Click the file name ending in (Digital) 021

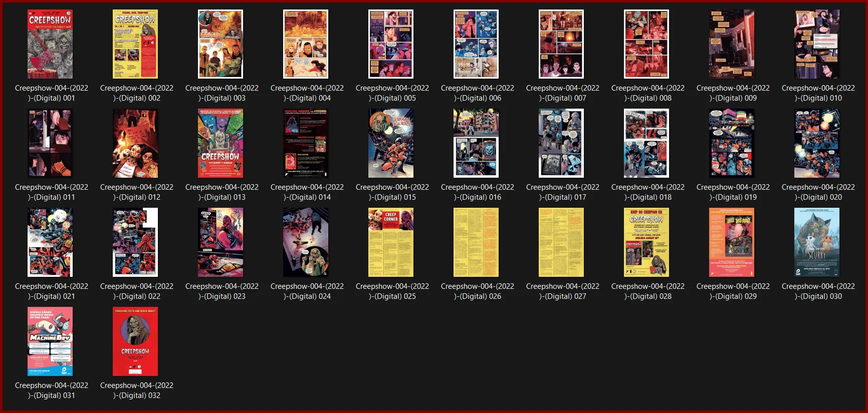[52, 291]
